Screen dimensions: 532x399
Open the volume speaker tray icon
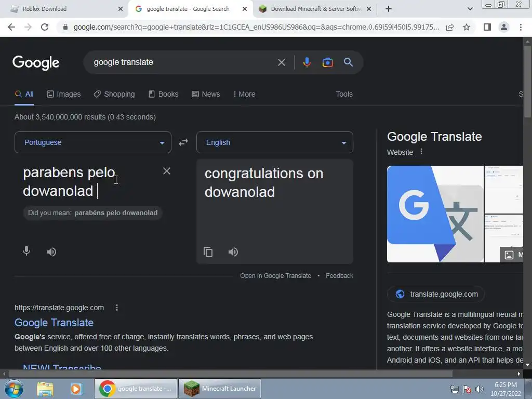479,389
